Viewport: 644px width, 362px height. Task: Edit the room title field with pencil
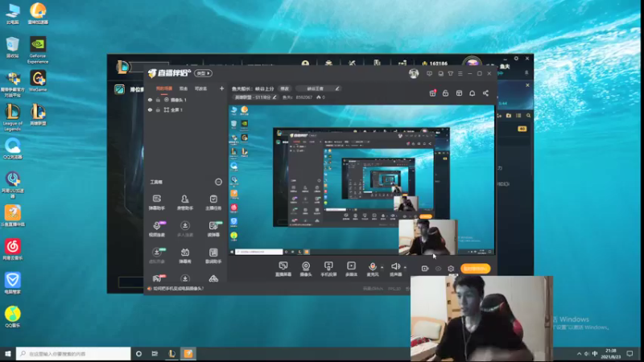pyautogui.click(x=318, y=88)
